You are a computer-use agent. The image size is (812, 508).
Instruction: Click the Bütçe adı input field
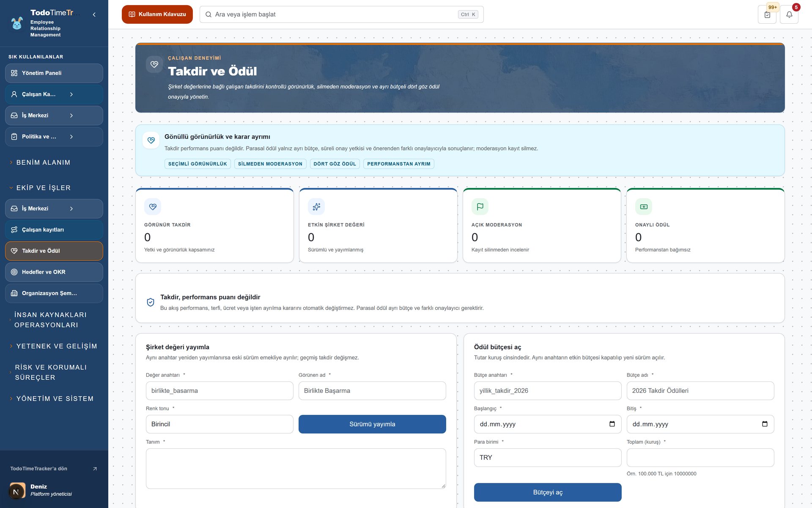click(x=700, y=391)
